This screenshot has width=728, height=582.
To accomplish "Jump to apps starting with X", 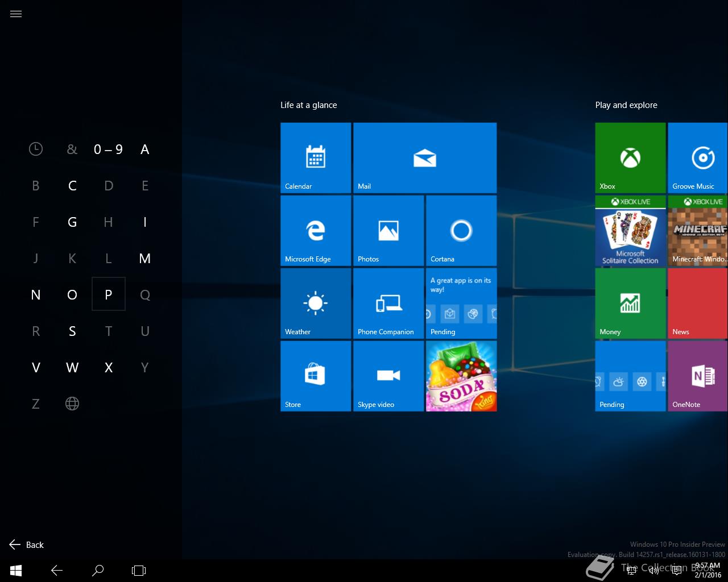I will click(x=109, y=368).
